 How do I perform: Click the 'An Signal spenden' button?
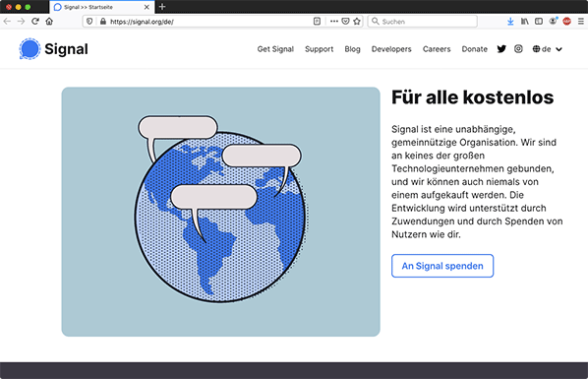[442, 266]
